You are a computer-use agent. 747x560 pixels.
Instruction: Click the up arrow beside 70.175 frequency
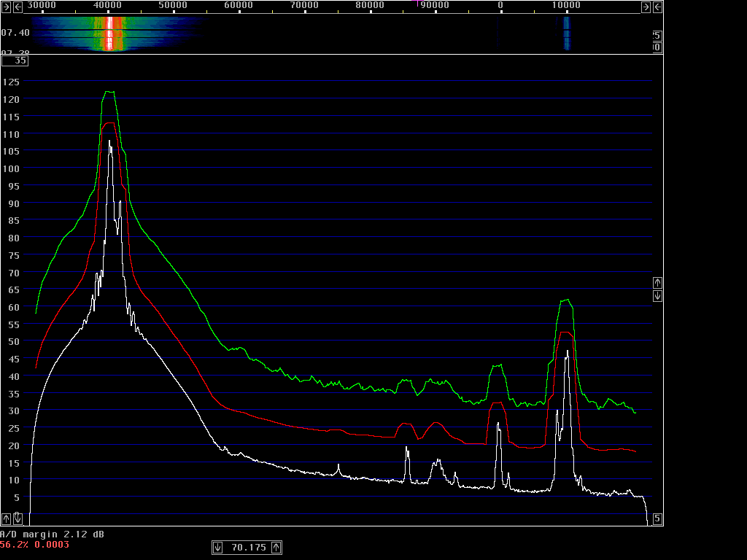point(276,547)
